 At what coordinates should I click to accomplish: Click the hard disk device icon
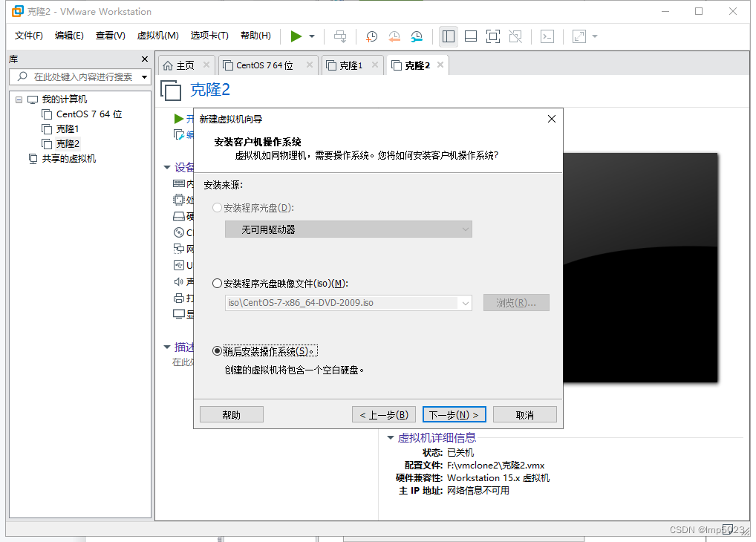(179, 216)
